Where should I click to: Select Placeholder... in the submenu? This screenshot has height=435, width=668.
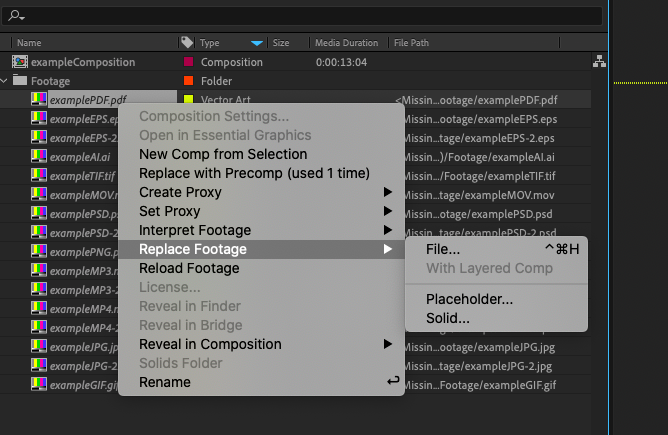pyautogui.click(x=469, y=299)
